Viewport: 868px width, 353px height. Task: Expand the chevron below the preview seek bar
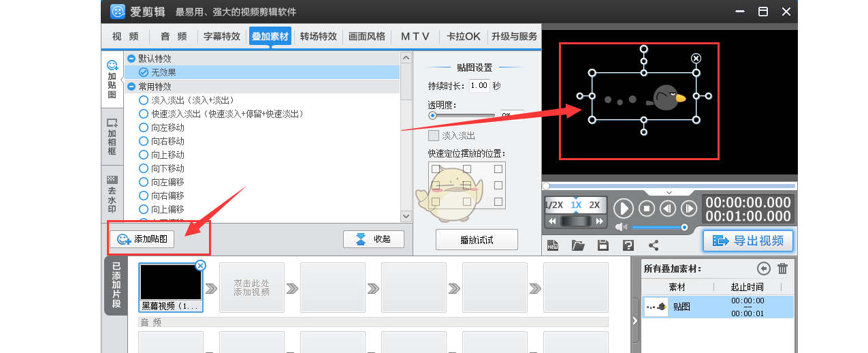[x=669, y=193]
